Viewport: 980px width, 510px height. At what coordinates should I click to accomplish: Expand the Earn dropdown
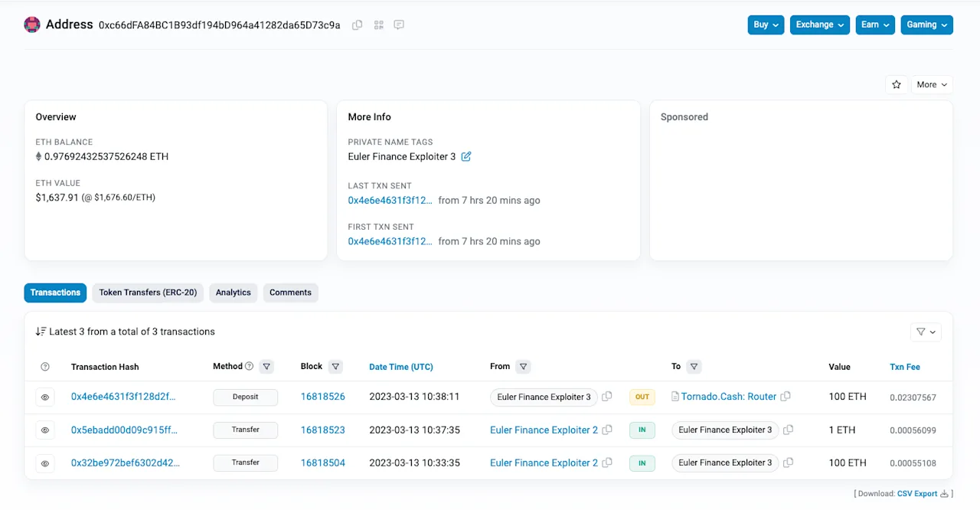(x=874, y=25)
